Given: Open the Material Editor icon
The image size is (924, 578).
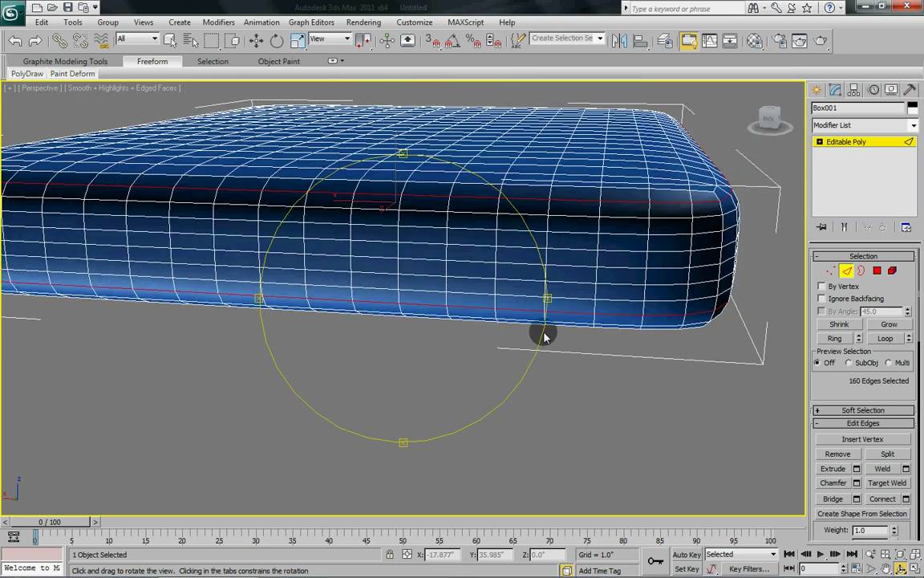Looking at the screenshot, I should tap(754, 41).
